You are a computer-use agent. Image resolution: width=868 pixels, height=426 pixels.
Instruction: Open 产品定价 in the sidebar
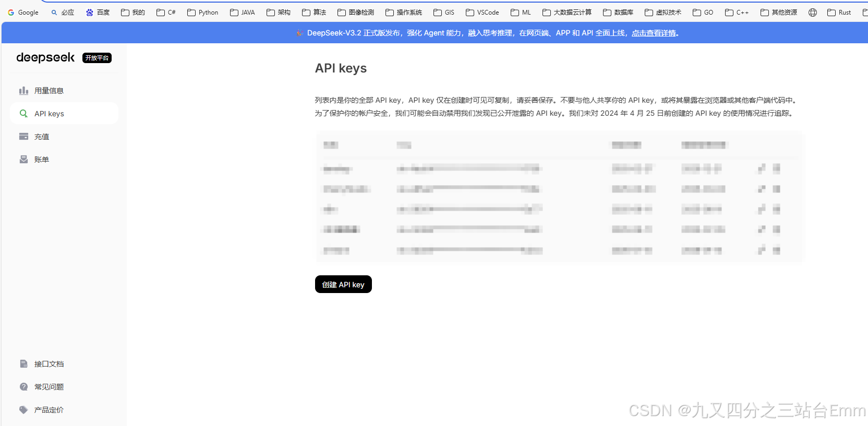[x=64, y=410]
